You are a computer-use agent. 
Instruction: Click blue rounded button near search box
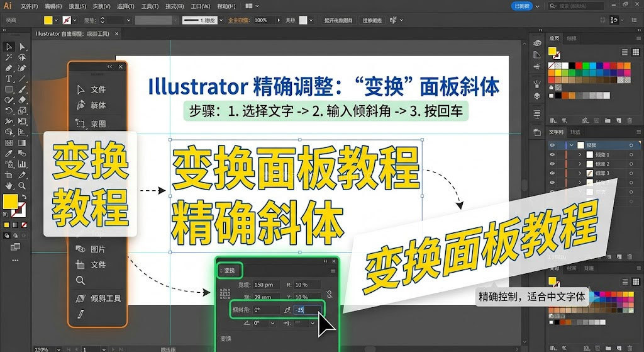[522, 6]
